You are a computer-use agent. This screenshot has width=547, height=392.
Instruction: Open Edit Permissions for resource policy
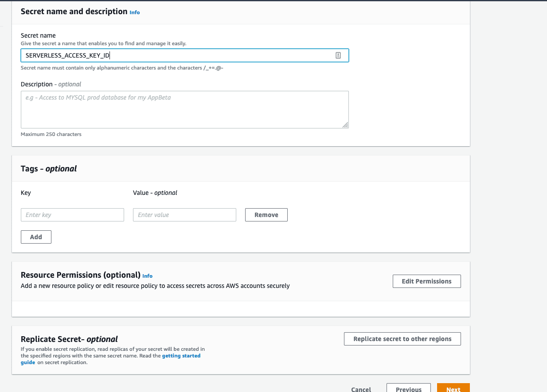point(426,281)
